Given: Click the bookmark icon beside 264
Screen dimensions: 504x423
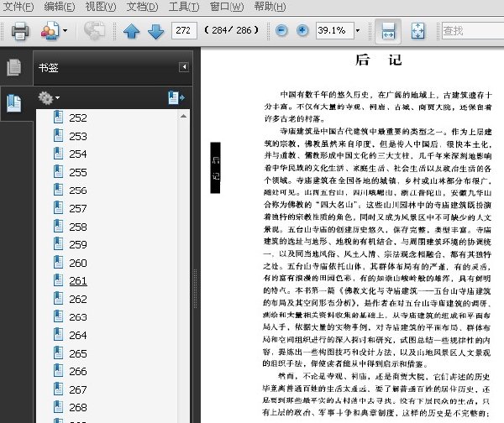Looking at the screenshot, I should pyautogui.click(x=58, y=334).
